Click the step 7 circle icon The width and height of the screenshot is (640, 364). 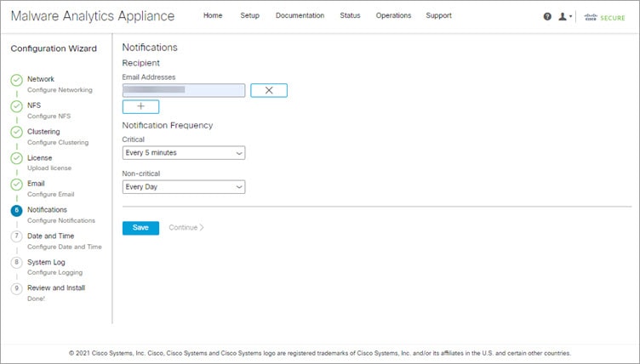(17, 236)
